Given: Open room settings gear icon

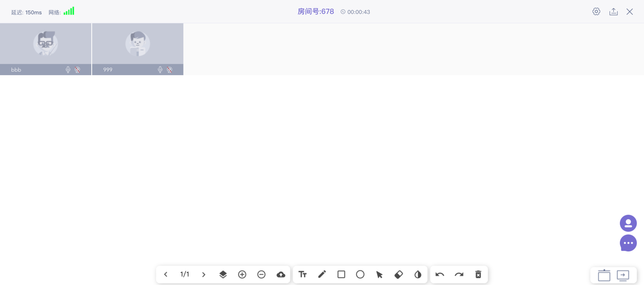Looking at the screenshot, I should click(596, 12).
